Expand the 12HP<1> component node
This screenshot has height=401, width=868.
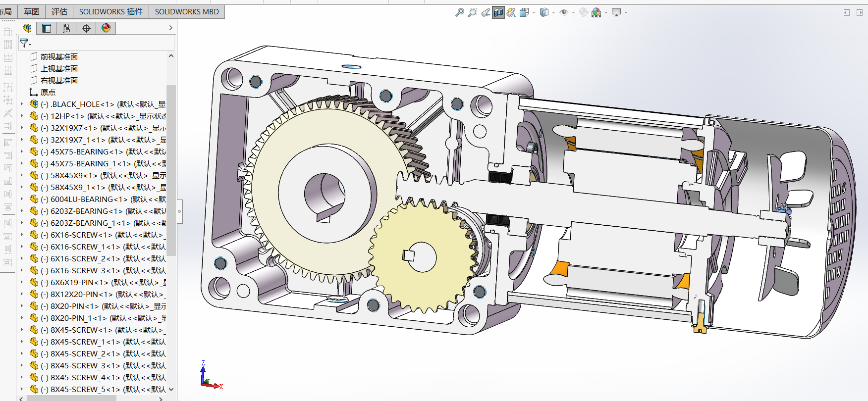pos(22,116)
